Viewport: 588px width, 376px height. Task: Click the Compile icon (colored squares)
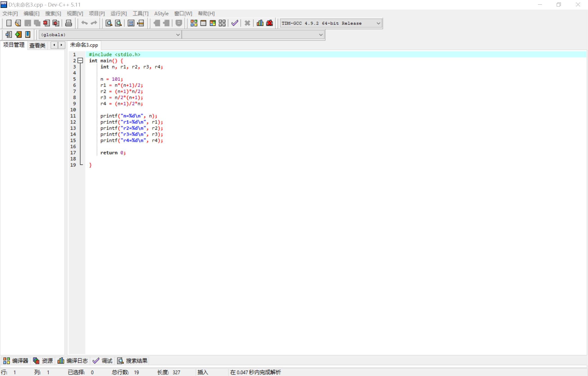(x=194, y=23)
